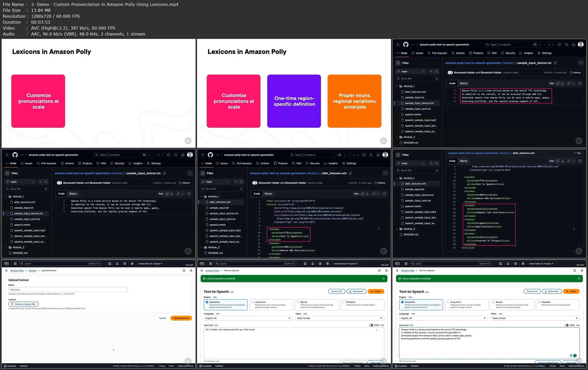The width and height of the screenshot is (588, 370).
Task: Open main branch dropdown in top-right GitHub frame
Action: point(411,71)
